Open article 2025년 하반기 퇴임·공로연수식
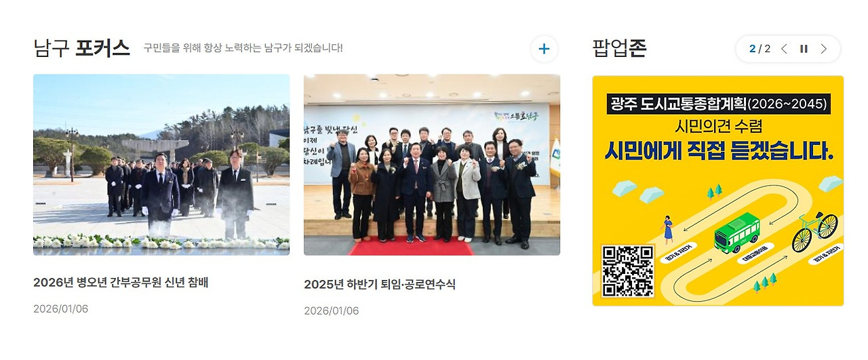Viewport: 868px width, 360px height. click(380, 284)
